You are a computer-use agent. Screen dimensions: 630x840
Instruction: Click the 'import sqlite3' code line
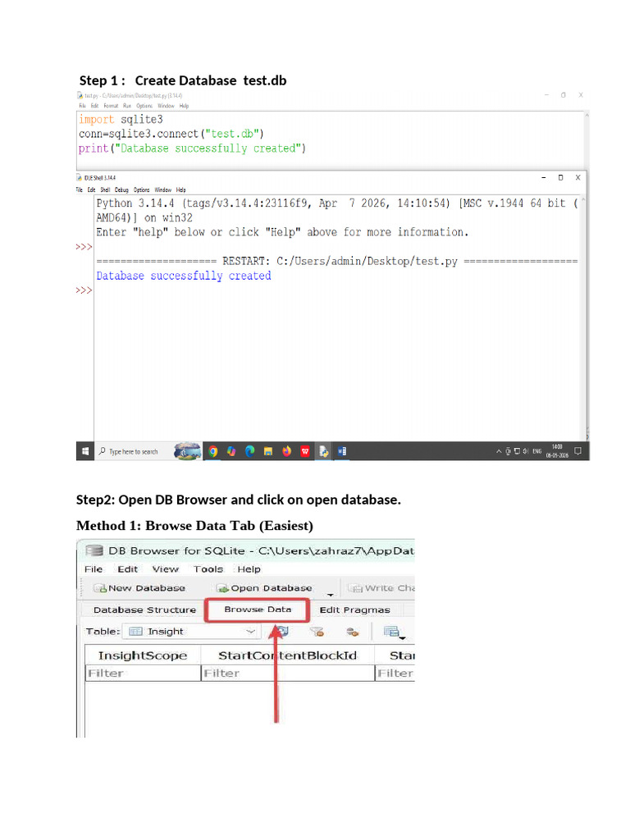tap(121, 119)
